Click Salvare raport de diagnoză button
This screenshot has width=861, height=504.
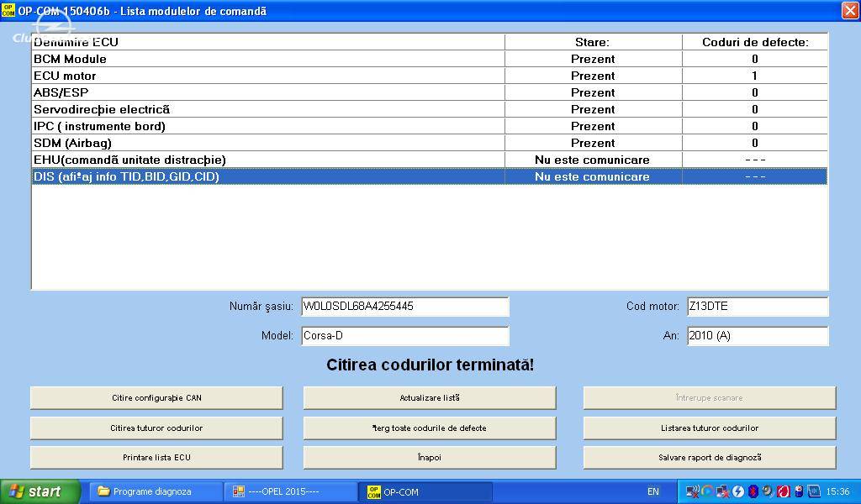[x=710, y=458]
